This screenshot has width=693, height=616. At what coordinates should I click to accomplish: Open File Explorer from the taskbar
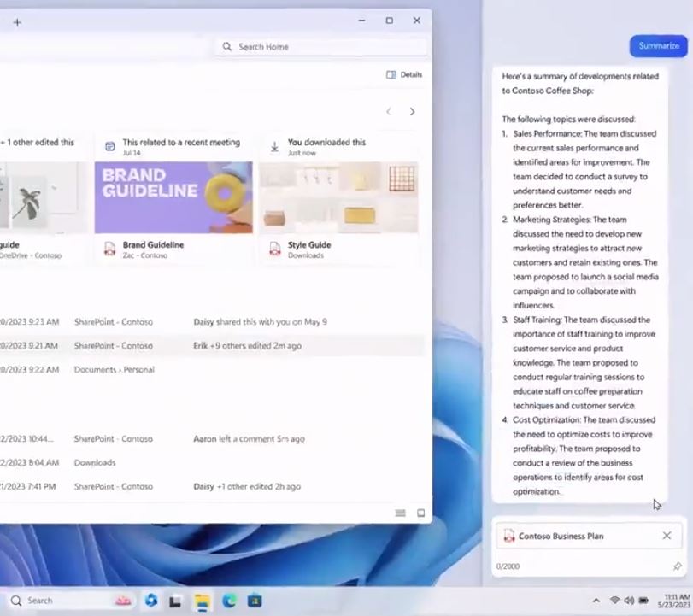(202, 601)
